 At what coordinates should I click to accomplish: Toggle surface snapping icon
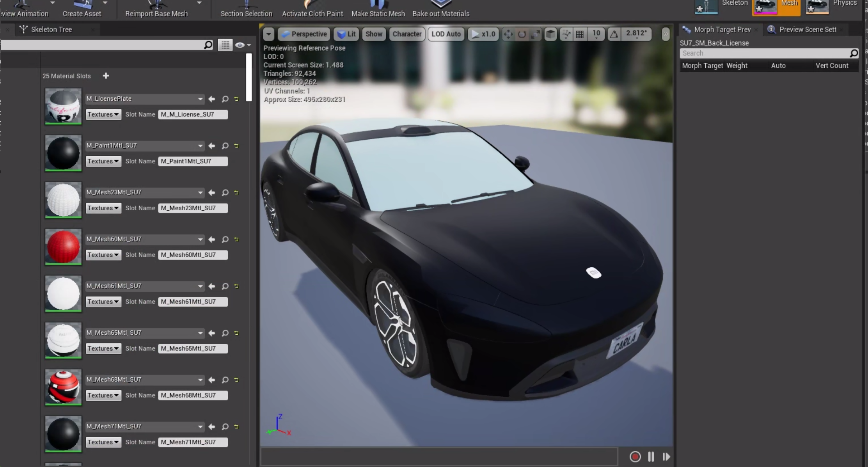tap(566, 34)
